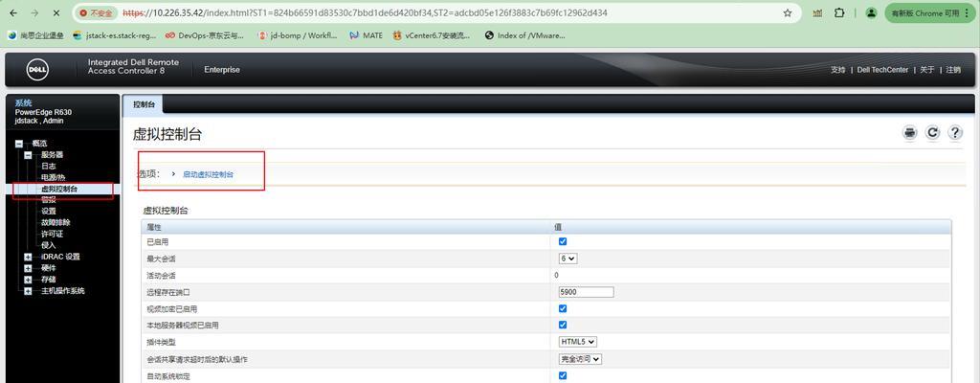The width and height of the screenshot is (980, 383).
Task: Open the jd-bomp / Workfl bookmark
Action: (298, 35)
